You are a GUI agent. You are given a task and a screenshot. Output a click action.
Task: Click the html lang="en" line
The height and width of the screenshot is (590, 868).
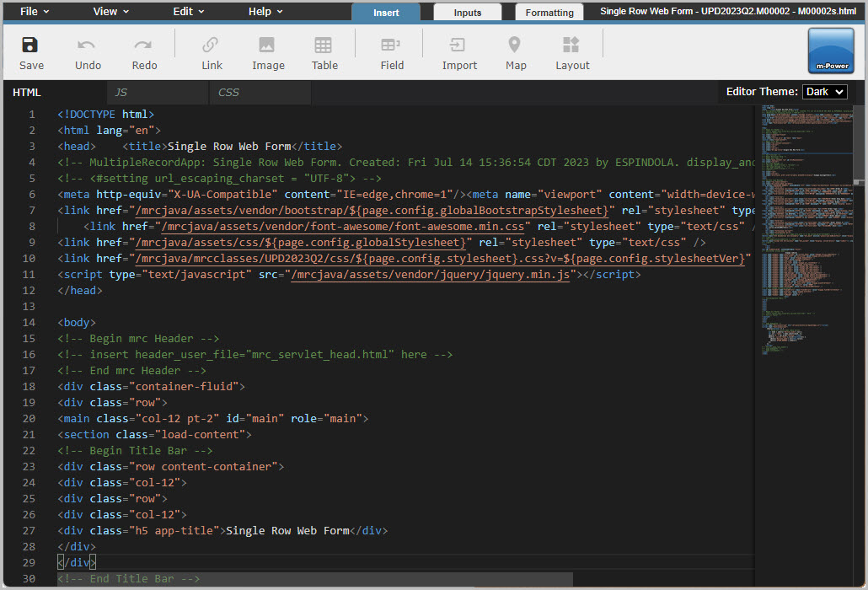coord(109,131)
